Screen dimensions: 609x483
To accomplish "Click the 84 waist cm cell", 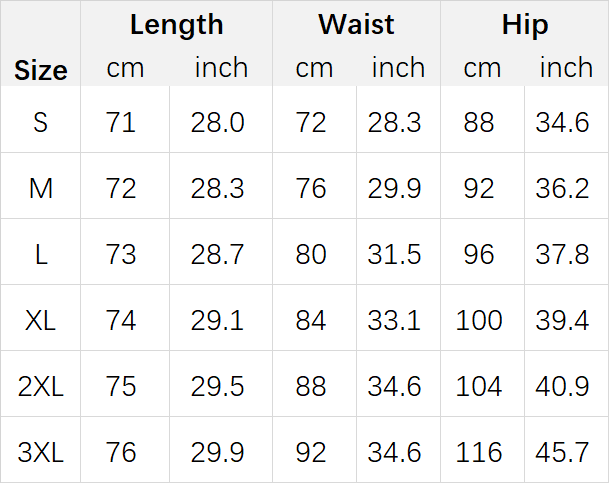I will pos(310,320).
